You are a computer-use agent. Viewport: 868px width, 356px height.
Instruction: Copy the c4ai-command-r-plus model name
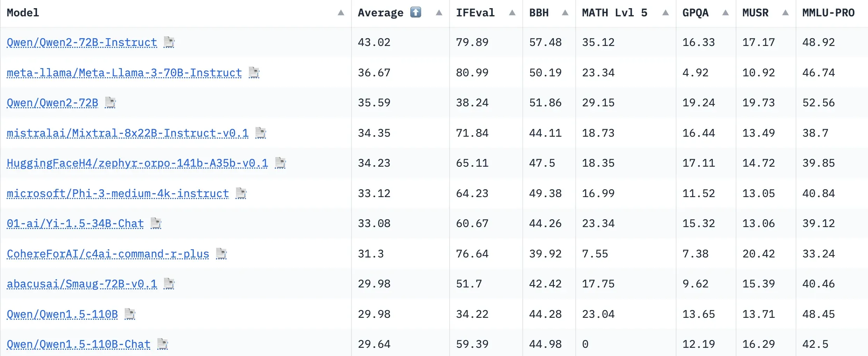(222, 254)
